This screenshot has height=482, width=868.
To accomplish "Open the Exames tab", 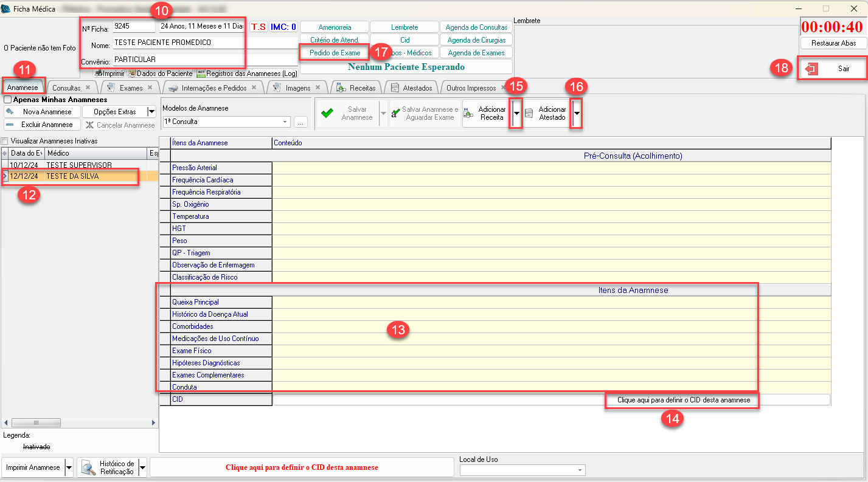I will coord(131,88).
